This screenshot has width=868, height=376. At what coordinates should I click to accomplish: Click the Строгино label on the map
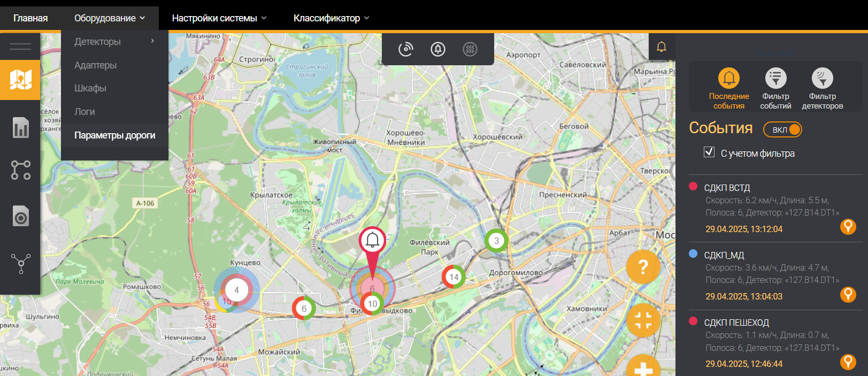coord(256,59)
